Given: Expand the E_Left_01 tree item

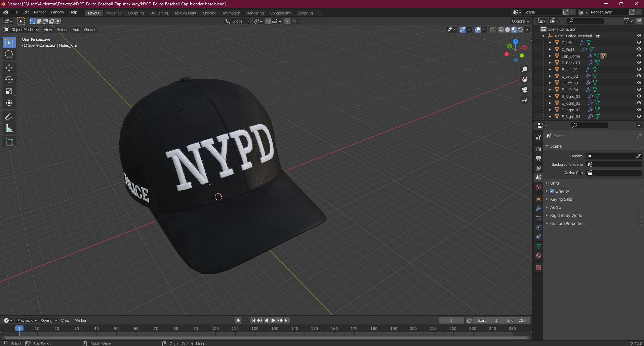Looking at the screenshot, I should click(550, 69).
